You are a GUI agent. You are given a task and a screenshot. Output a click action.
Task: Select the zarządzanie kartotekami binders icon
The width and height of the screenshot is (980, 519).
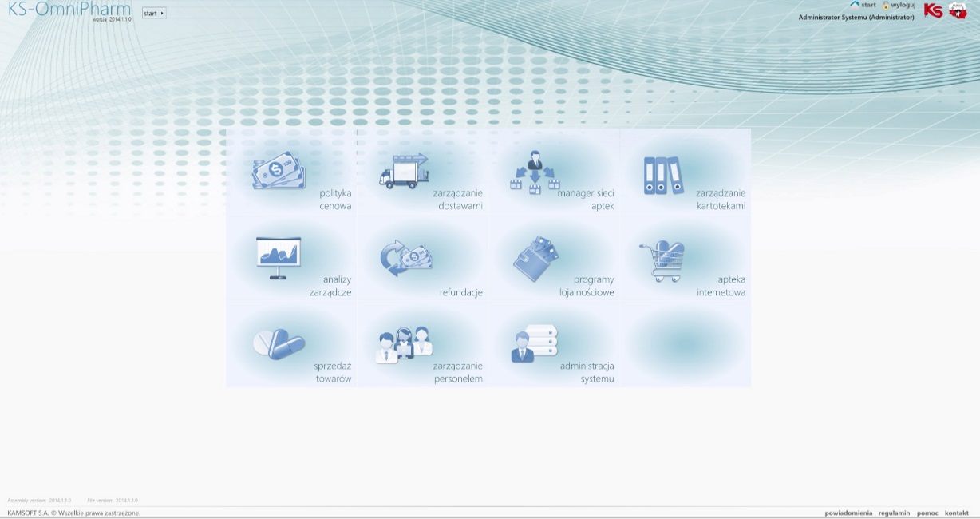tap(663, 175)
